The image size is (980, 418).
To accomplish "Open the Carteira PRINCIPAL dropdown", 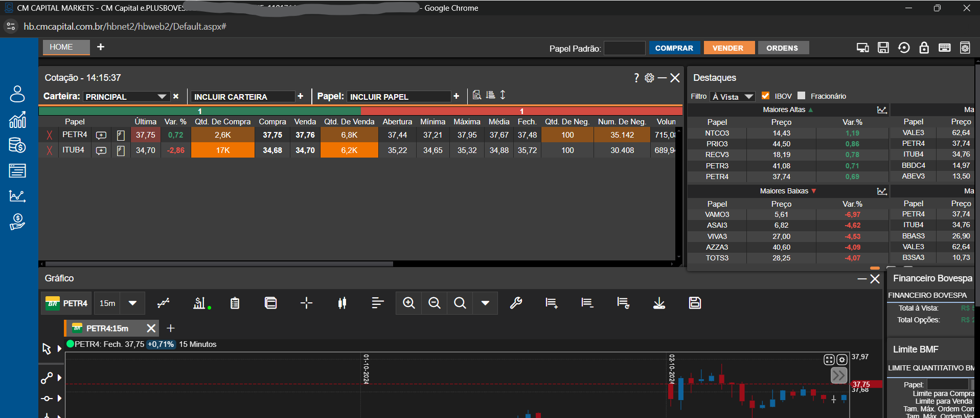I will click(x=126, y=97).
